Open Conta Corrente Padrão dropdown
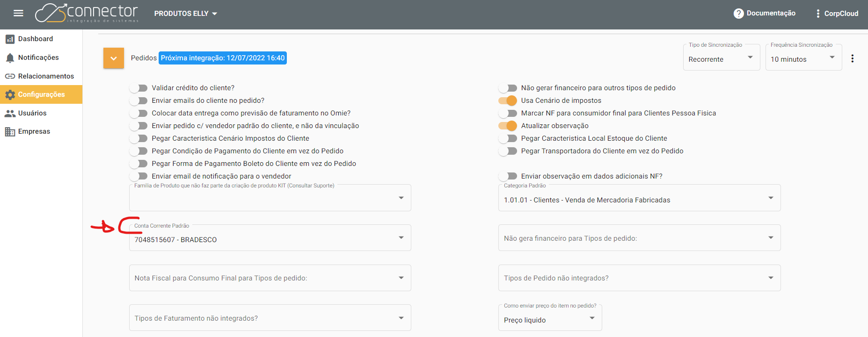Viewport: 868px width, 337px height. pyautogui.click(x=270, y=238)
